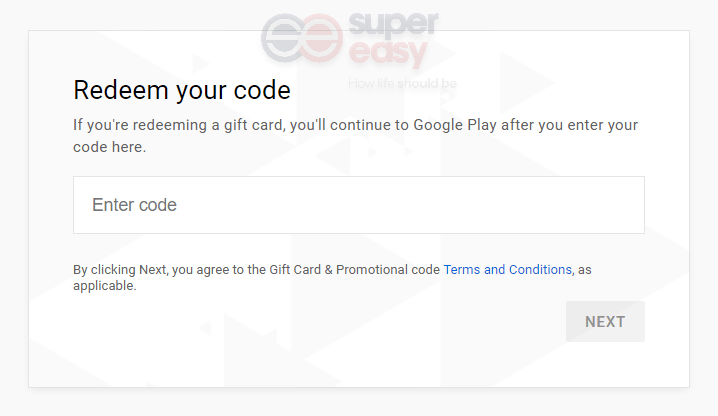Select the 'Redeem your code' heading
Viewport: 718px width, 416px height.
coord(182,90)
